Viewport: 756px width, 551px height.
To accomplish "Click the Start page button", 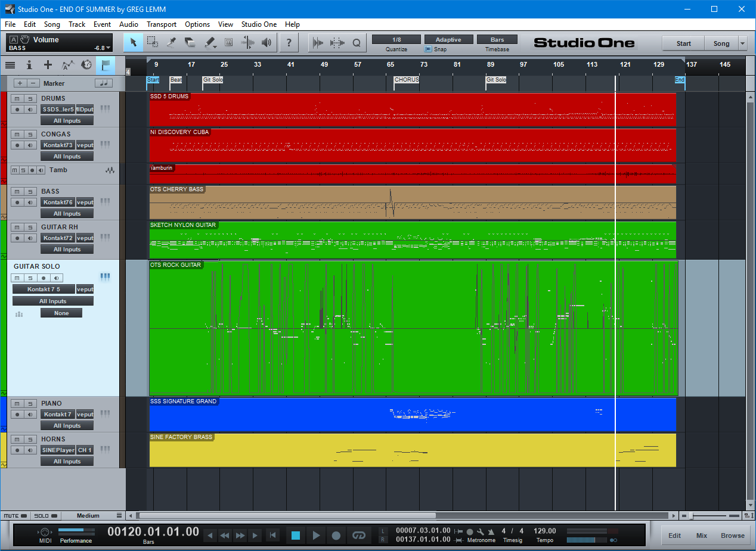I will pos(683,43).
